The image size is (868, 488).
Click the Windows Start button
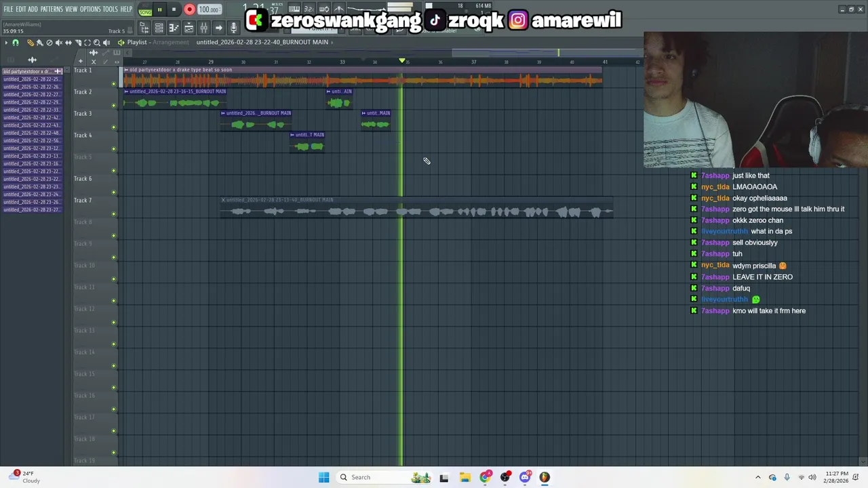[x=323, y=477]
